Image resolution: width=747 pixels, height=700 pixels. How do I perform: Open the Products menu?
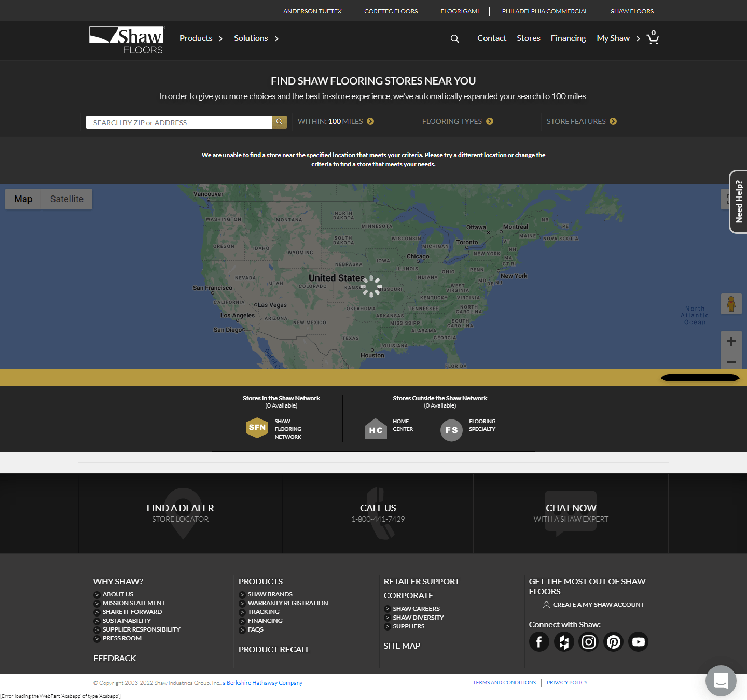(201, 38)
